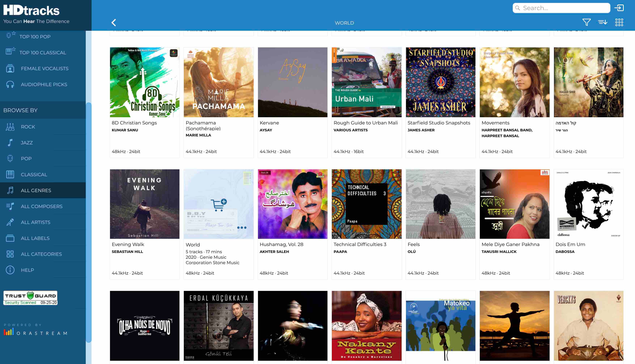Click the sidebar vertical scrollbar

pos(88,223)
